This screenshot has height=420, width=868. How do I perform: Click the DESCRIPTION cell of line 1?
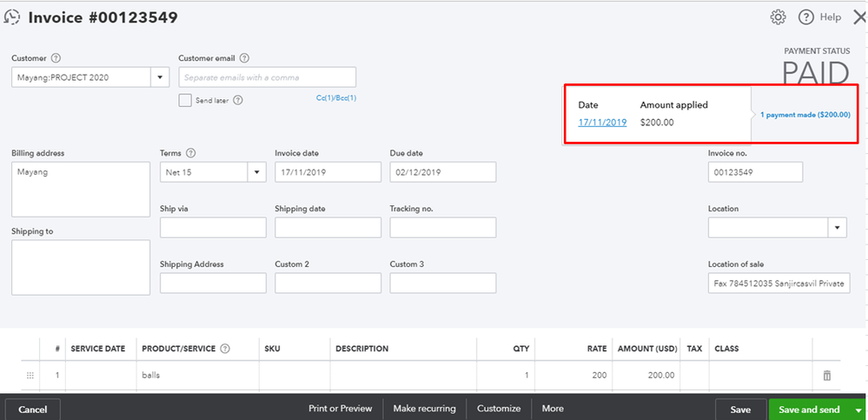point(403,375)
